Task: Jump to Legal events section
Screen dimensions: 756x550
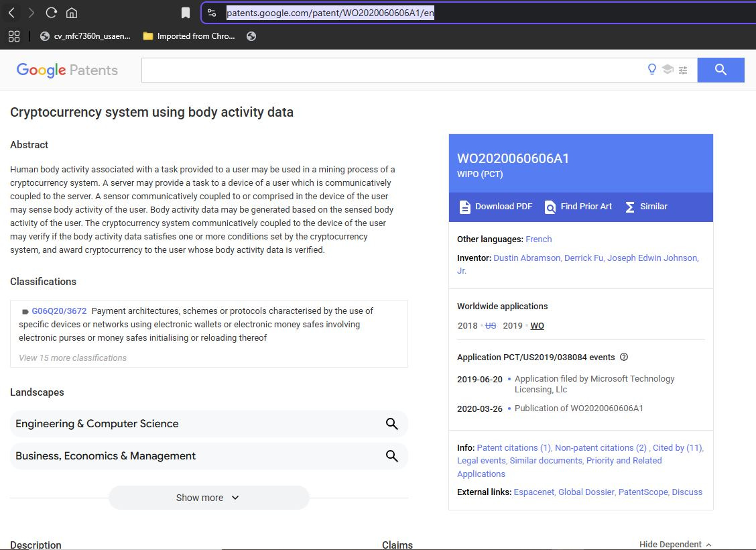Action: click(481, 461)
